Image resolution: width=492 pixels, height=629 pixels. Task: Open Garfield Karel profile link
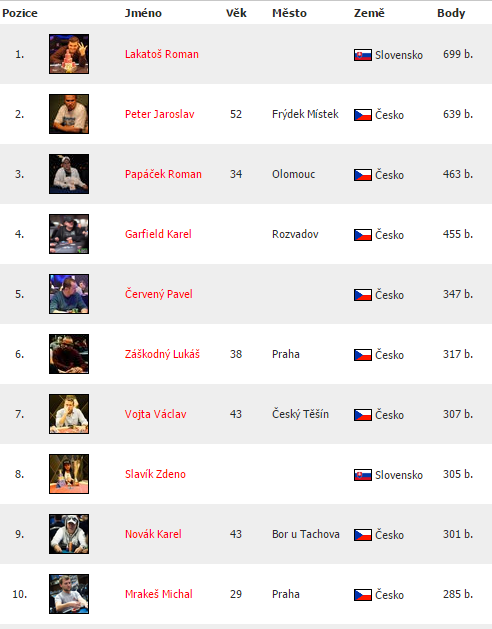(158, 234)
